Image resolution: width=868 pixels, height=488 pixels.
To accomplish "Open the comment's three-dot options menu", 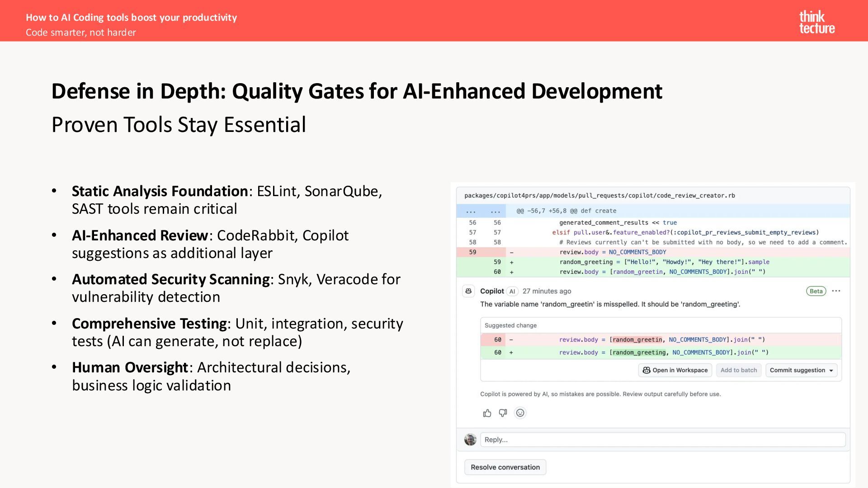I will coord(836,291).
